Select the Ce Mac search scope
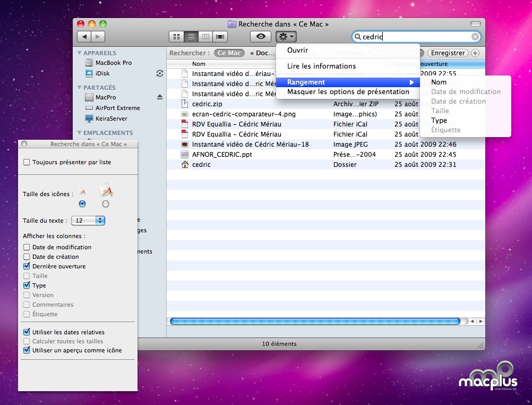This screenshot has height=405, width=532. pyautogui.click(x=229, y=53)
